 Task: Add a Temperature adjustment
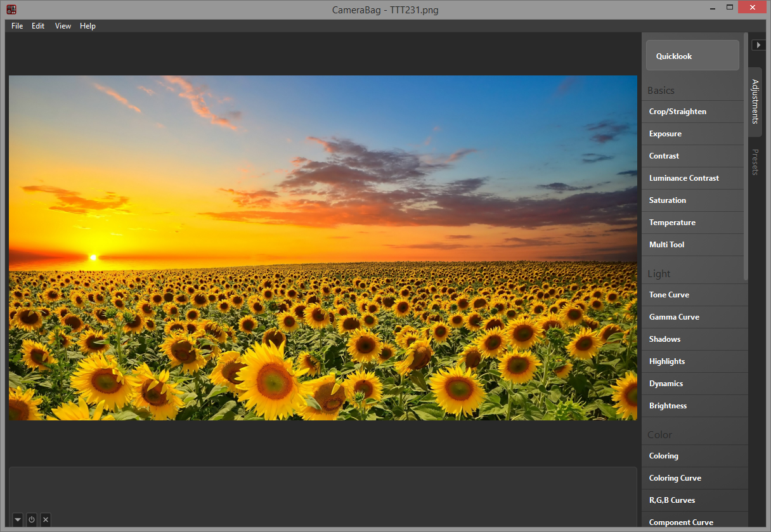point(692,223)
